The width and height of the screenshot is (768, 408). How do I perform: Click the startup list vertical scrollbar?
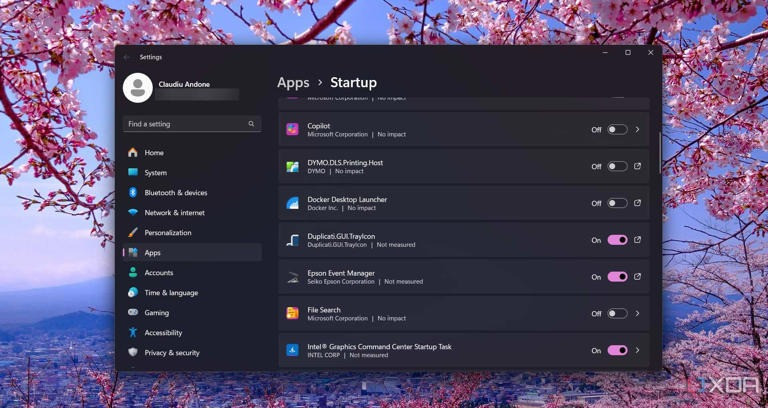(658, 150)
